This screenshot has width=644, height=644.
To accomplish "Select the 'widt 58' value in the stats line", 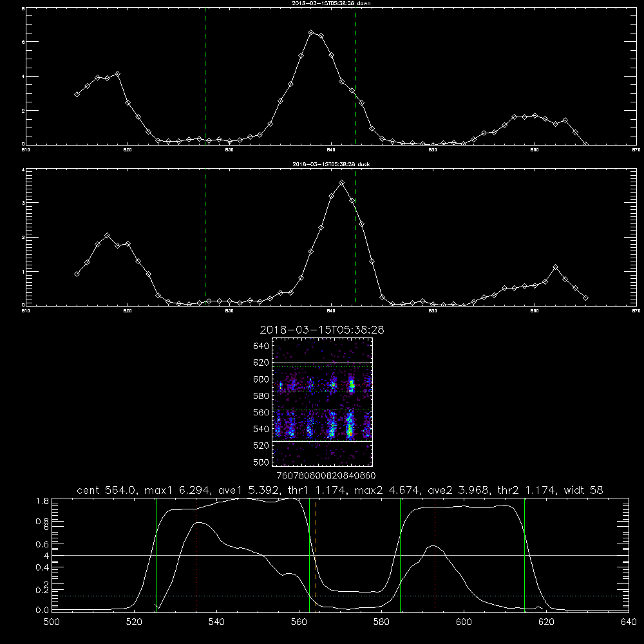I will tap(583, 490).
